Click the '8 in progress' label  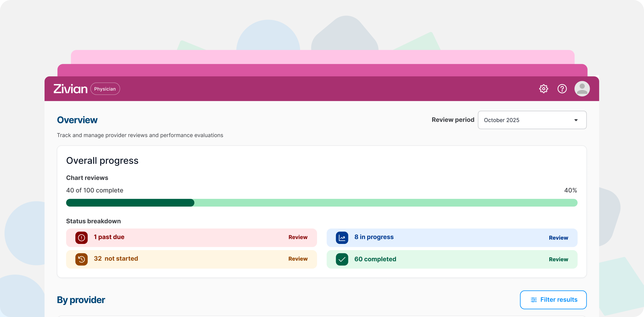pyautogui.click(x=374, y=237)
